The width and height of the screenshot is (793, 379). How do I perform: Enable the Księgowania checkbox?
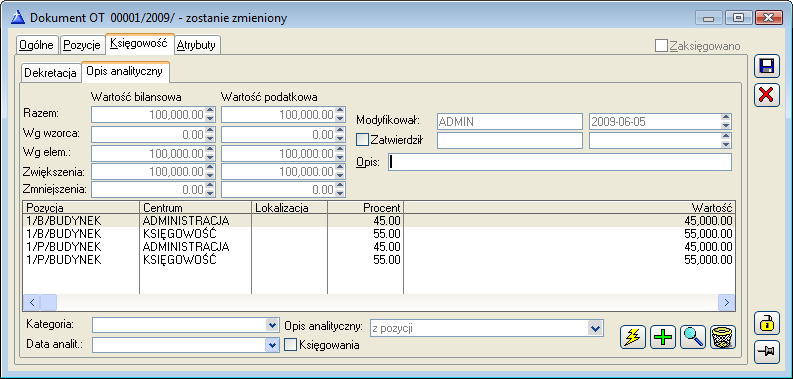[x=290, y=345]
